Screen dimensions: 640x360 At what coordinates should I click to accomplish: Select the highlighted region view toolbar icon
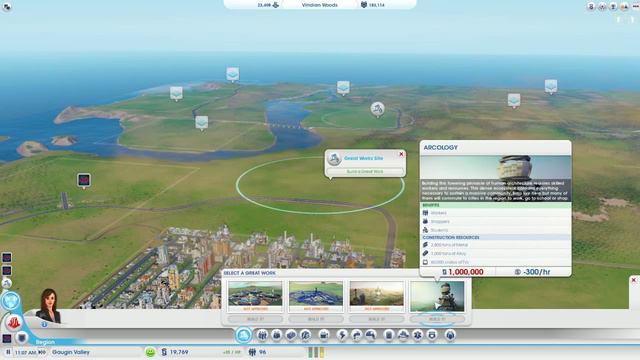point(244,335)
